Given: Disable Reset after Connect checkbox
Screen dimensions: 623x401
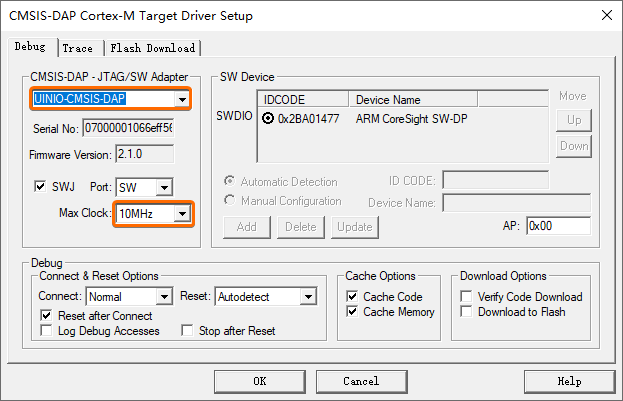Looking at the screenshot, I should (x=46, y=316).
